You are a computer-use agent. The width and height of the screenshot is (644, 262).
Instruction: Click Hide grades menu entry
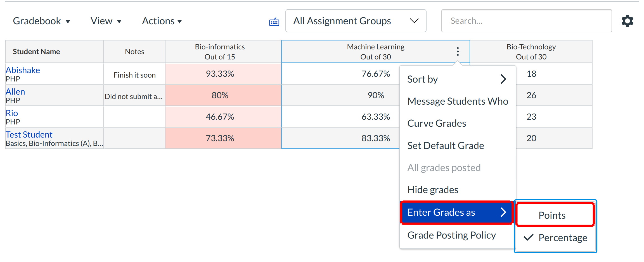point(433,190)
